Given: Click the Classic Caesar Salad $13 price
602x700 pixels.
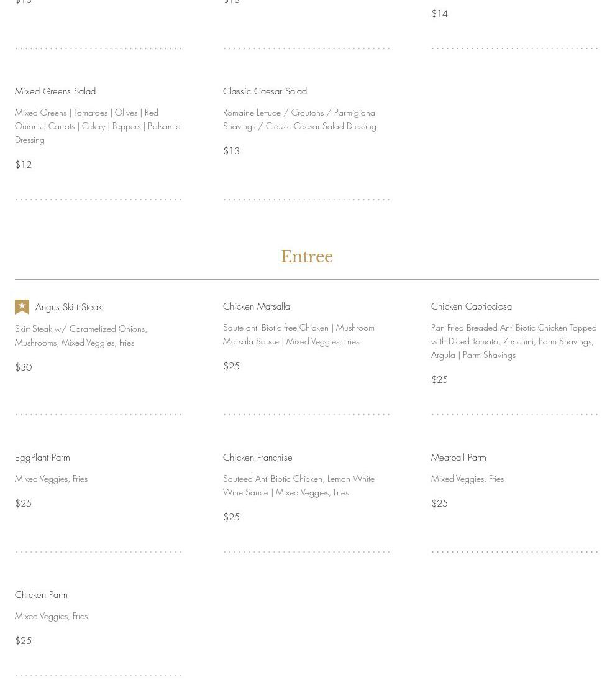Looking at the screenshot, I should pyautogui.click(x=231, y=151).
